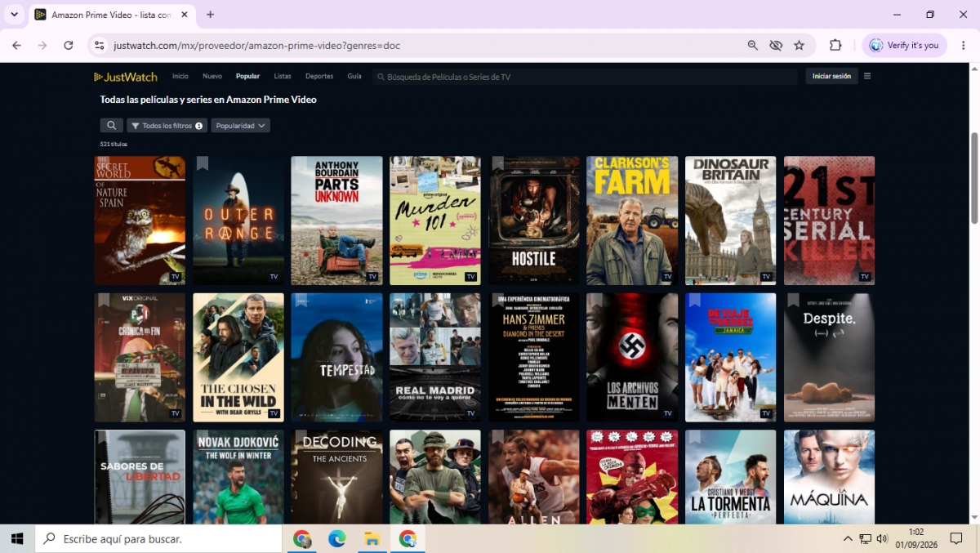Image resolution: width=980 pixels, height=553 pixels.
Task: Open The Chosen in the Wild poster
Action: (238, 358)
